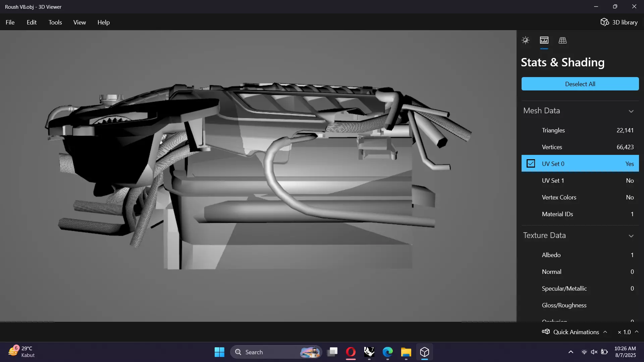This screenshot has height=362, width=644.
Task: Uncheck the UV Set 0 checkbox
Action: click(531, 164)
